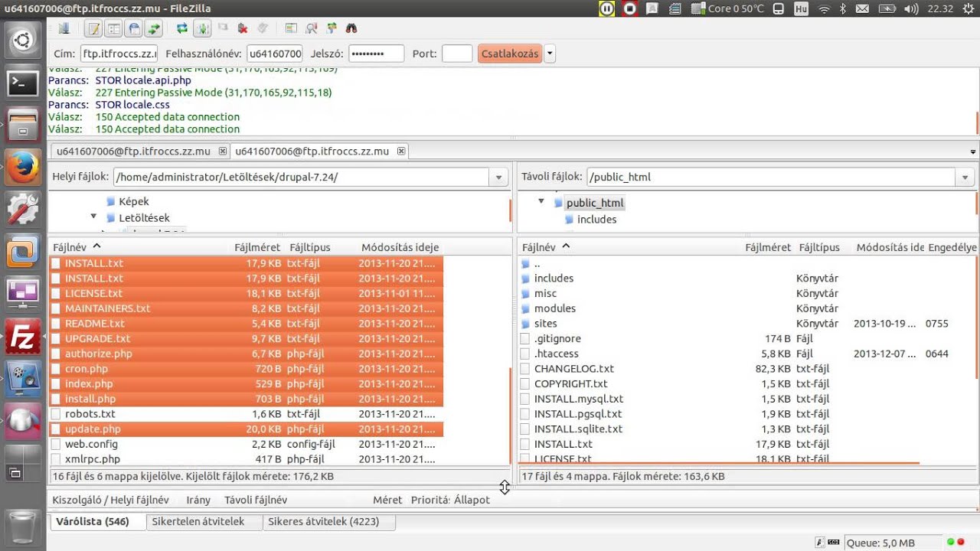Click the Jelszó password field

(x=376, y=54)
